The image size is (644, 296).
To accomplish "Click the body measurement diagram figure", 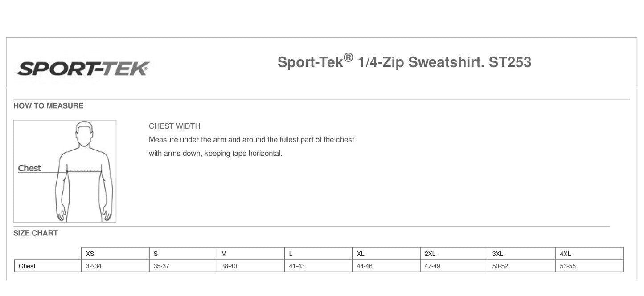I will pyautogui.click(x=85, y=171).
